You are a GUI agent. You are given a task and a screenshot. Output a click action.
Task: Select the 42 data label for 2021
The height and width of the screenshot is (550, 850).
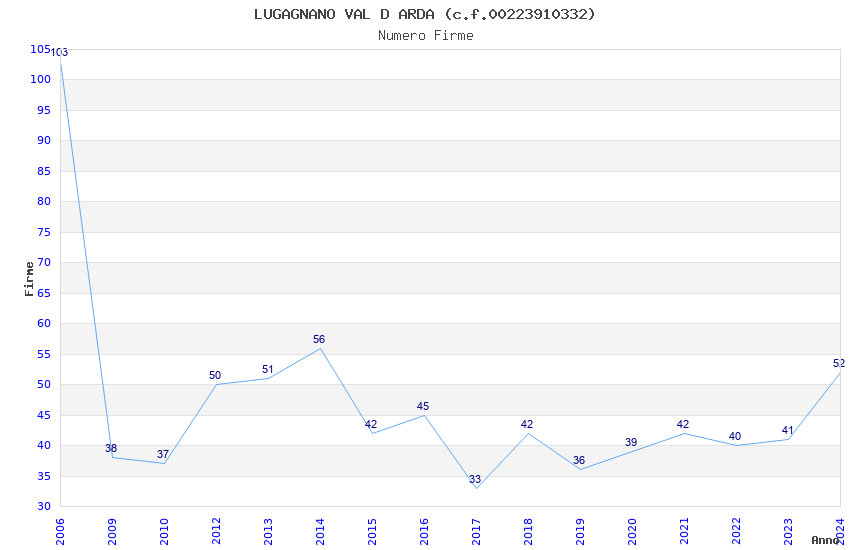(683, 424)
